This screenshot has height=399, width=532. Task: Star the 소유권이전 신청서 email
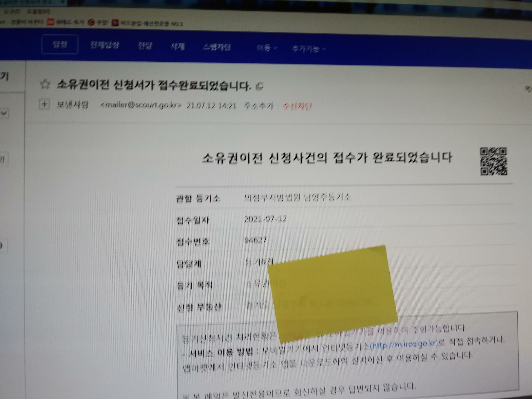45,84
